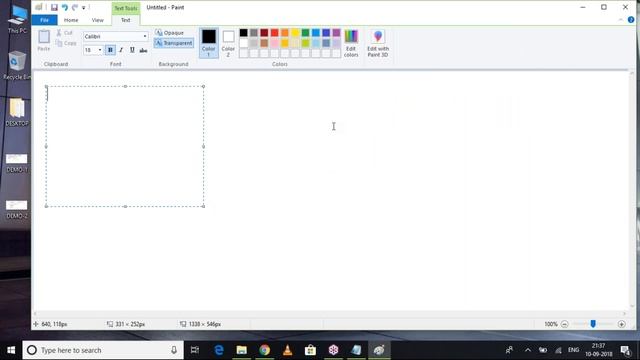This screenshot has width=640, height=360.
Task: Open File Explorer from the taskbar
Action: pyautogui.click(x=242, y=350)
